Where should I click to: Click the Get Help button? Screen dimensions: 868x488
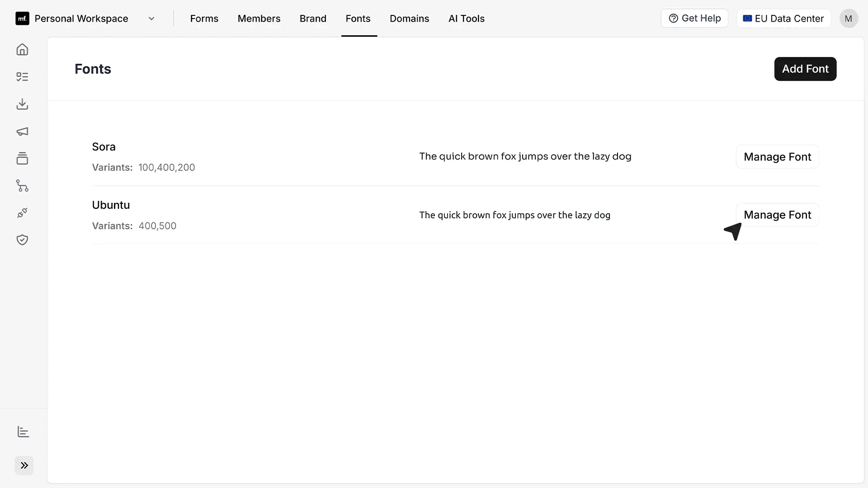tap(694, 19)
